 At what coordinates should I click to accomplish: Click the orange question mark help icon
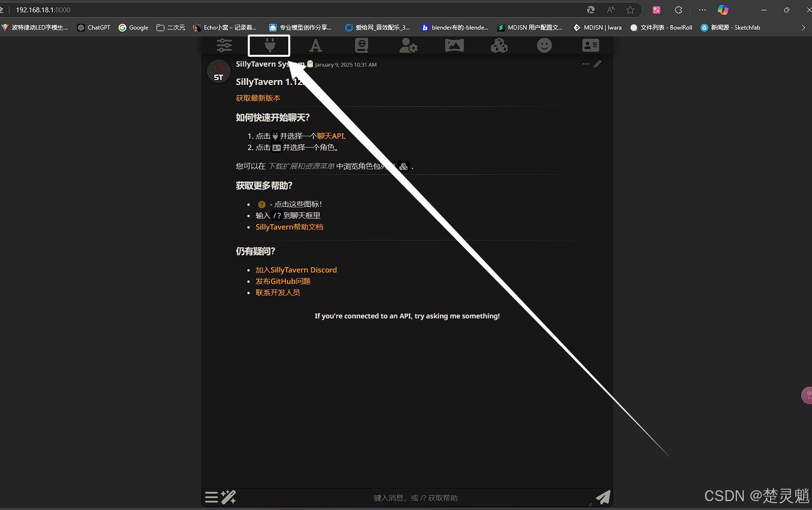tap(262, 204)
